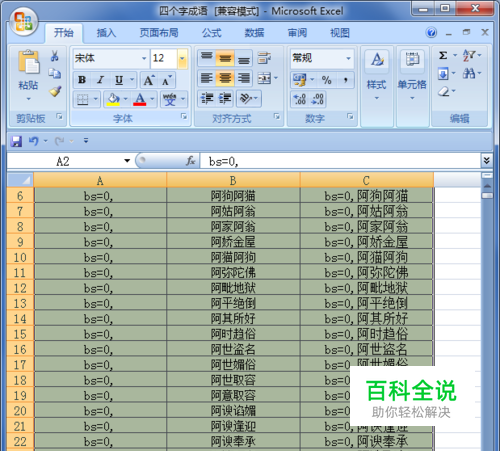Toggle center horizontal alignment
Screen dimensions: 500x451
pyautogui.click(x=225, y=78)
